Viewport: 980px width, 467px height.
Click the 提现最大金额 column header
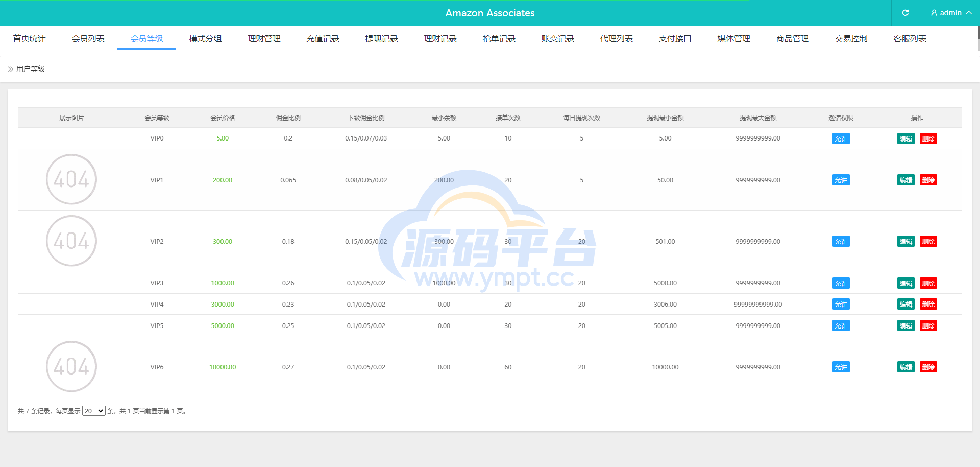click(x=758, y=118)
